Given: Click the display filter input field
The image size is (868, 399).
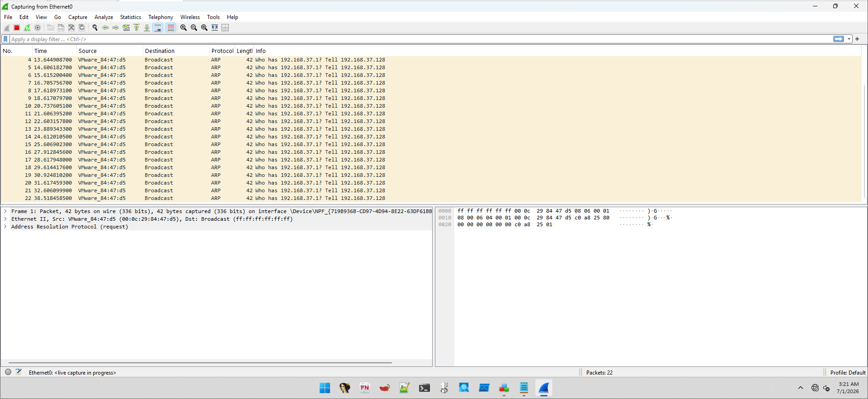Looking at the screenshot, I should [420, 39].
